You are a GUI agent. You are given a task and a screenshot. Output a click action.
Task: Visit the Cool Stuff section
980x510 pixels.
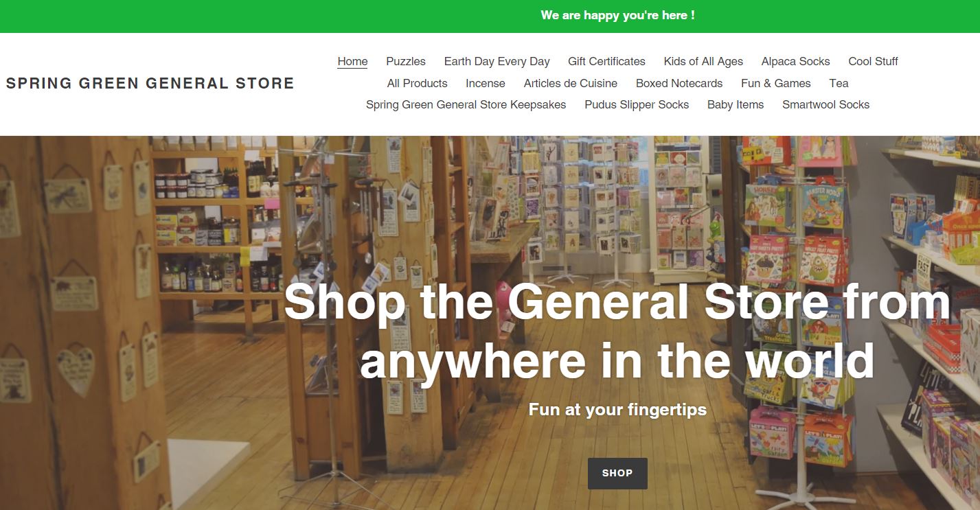(x=873, y=61)
